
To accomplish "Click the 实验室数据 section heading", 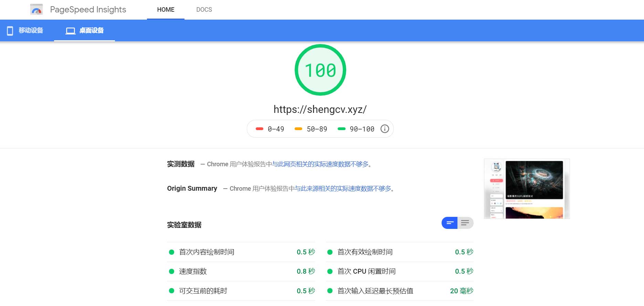I will click(184, 225).
